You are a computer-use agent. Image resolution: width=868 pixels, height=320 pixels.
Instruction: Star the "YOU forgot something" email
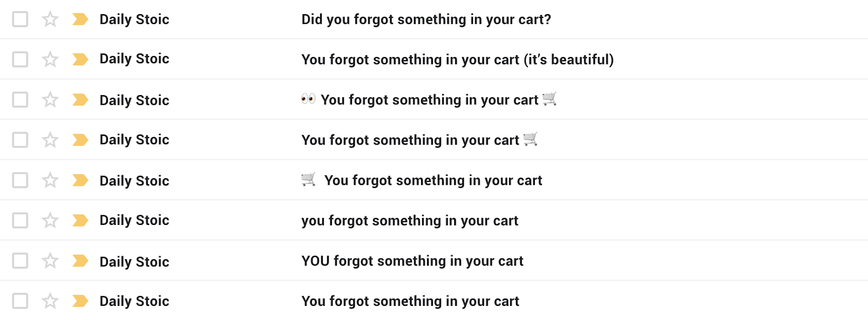coord(50,261)
